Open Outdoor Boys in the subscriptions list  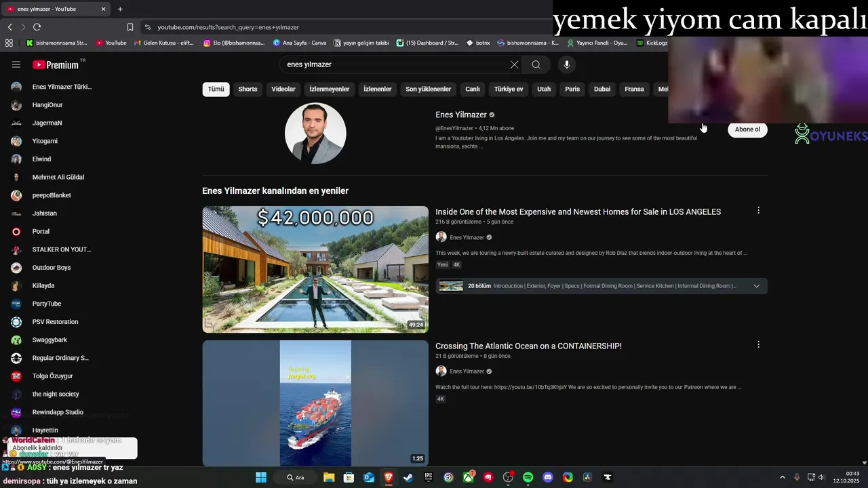[53, 268]
